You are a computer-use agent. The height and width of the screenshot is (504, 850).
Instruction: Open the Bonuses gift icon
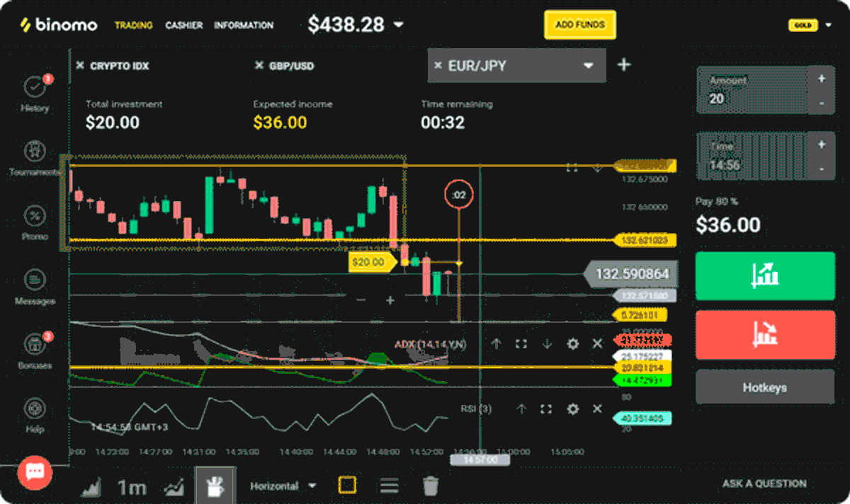point(34,344)
